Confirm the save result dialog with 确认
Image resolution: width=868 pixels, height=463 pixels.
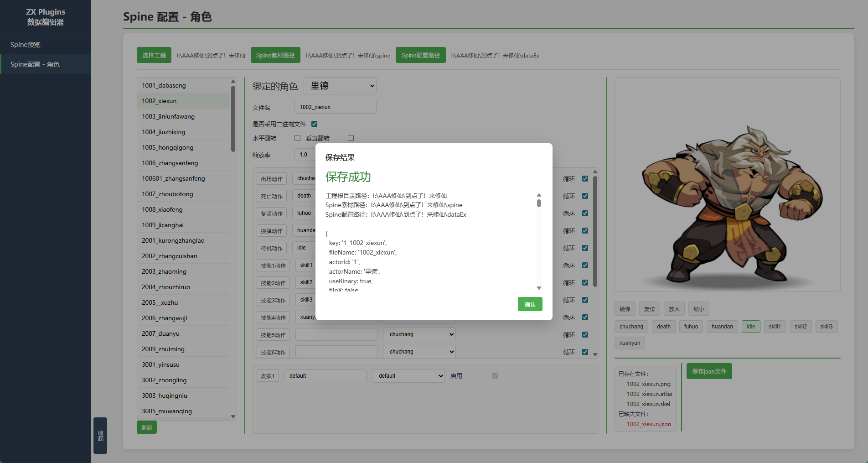pos(530,304)
